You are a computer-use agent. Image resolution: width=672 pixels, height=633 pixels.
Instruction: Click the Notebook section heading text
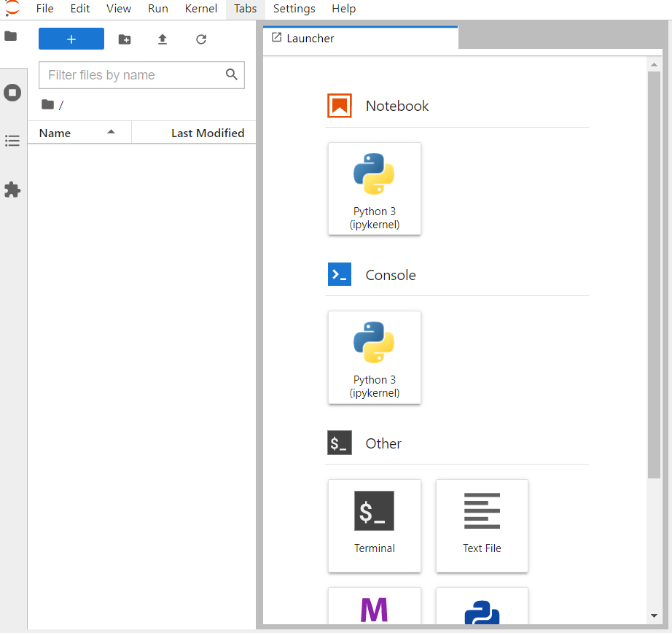tap(396, 106)
